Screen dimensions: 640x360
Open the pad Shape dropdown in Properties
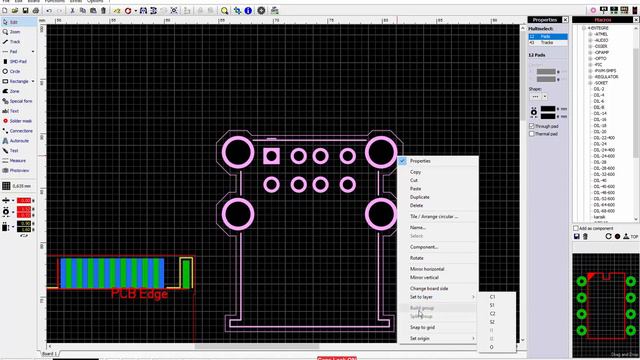[544, 97]
